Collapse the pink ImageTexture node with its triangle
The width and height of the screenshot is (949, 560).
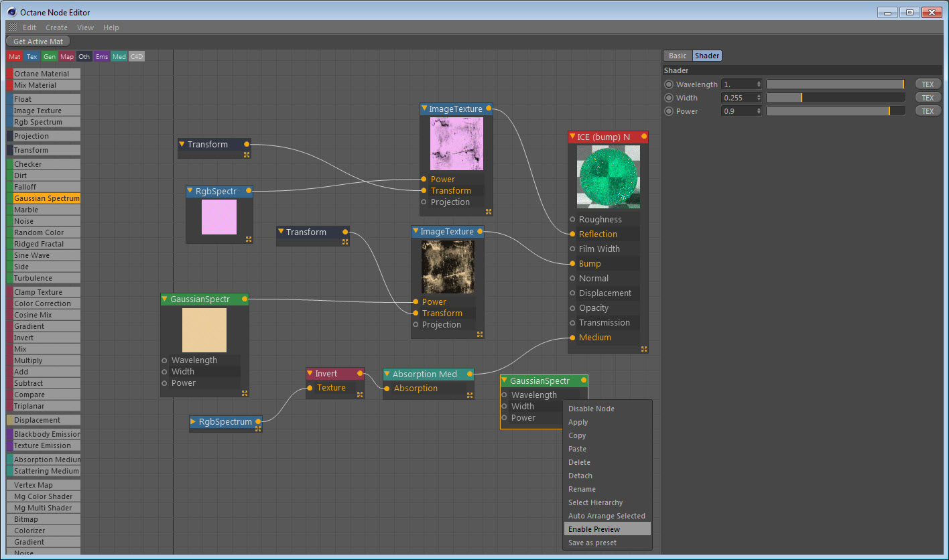pyautogui.click(x=424, y=109)
